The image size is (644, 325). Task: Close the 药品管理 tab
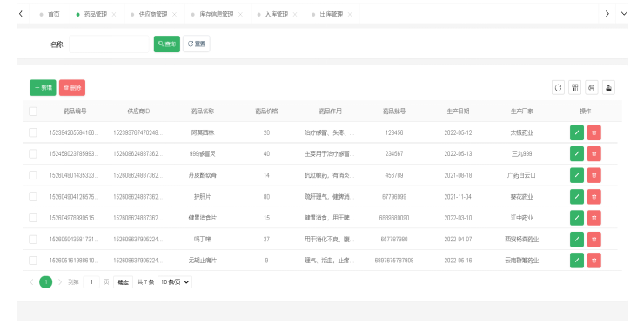click(114, 15)
